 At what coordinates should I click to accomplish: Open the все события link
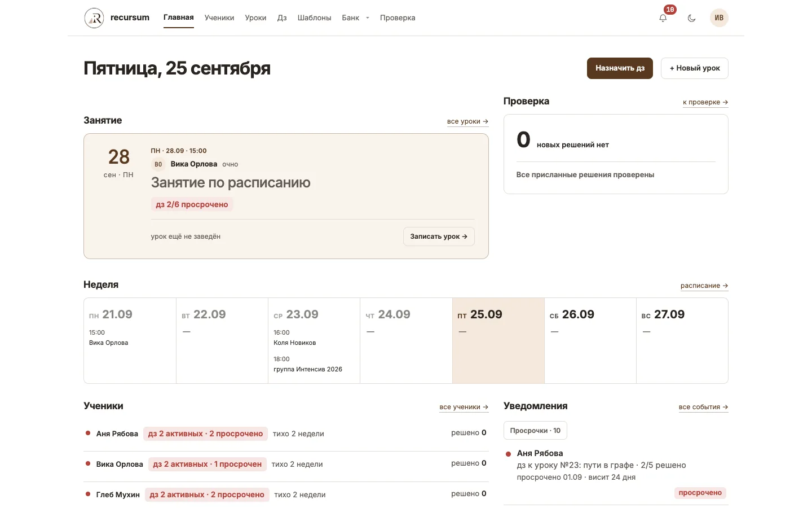tap(703, 407)
